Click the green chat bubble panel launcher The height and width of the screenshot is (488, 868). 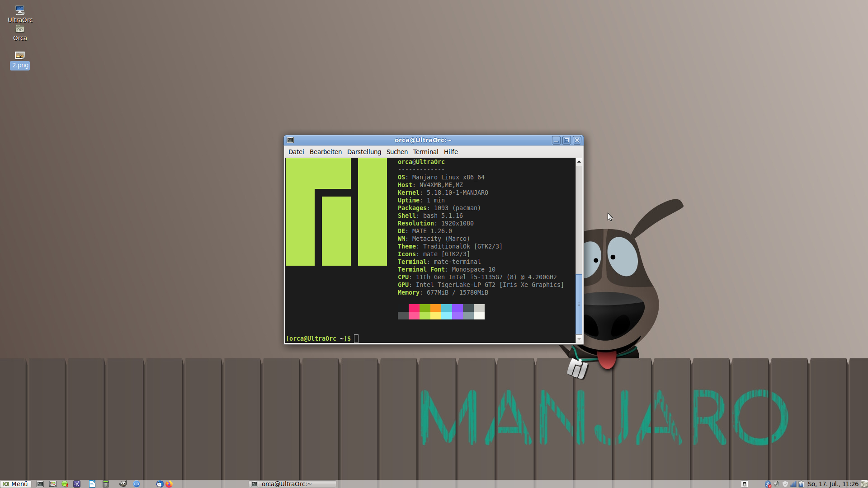65,484
